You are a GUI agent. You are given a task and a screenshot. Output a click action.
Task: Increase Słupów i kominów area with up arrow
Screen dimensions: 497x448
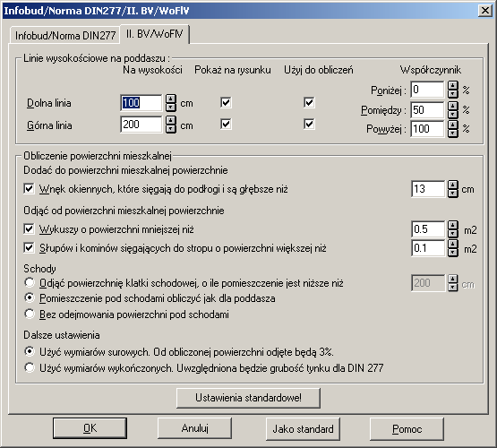453,244
